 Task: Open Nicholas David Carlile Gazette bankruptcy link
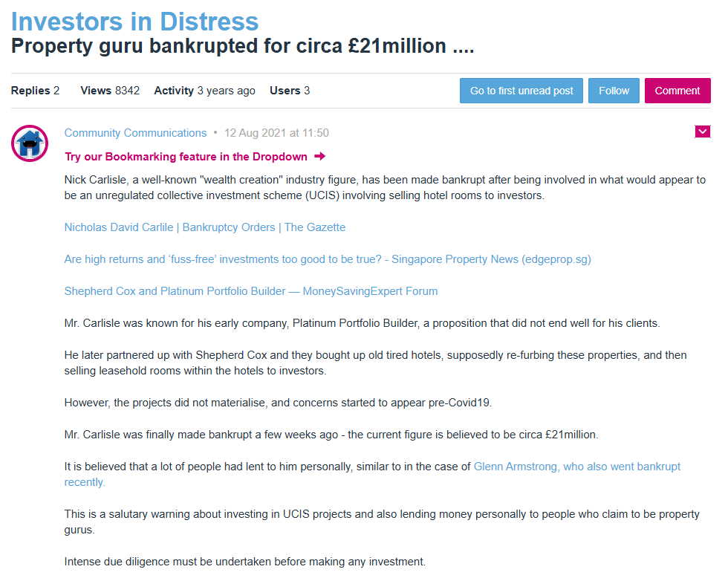[205, 227]
